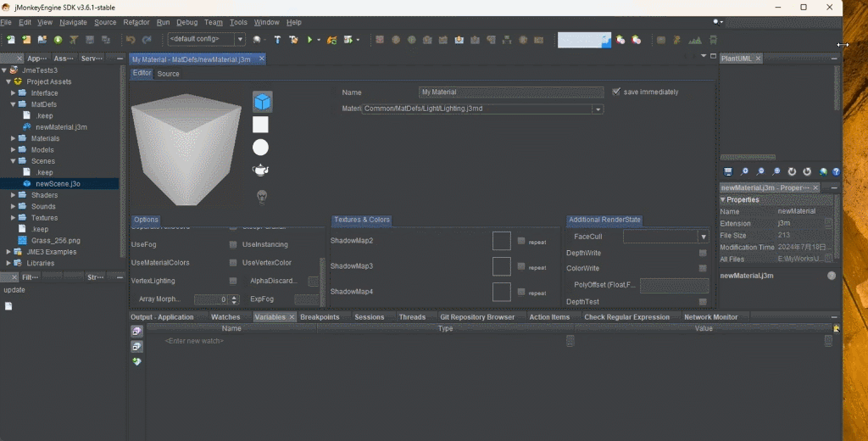Click the green diamond icon in Variables panel

pos(136,361)
